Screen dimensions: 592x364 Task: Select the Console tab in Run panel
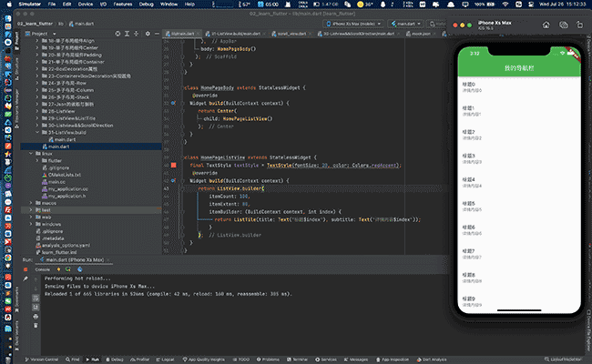tap(43, 269)
